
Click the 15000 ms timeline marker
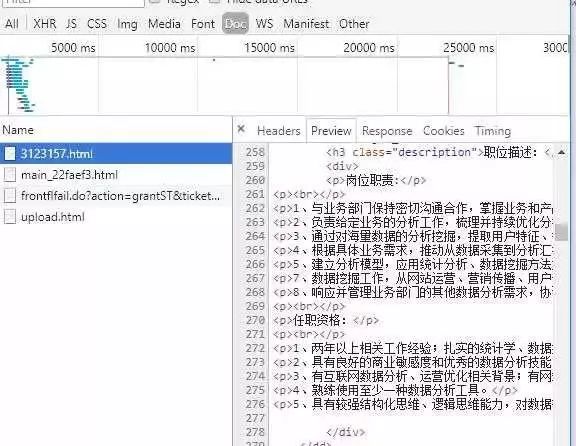tap(269, 48)
